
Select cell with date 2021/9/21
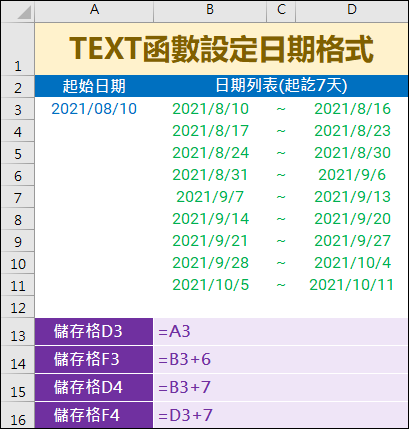point(210,241)
